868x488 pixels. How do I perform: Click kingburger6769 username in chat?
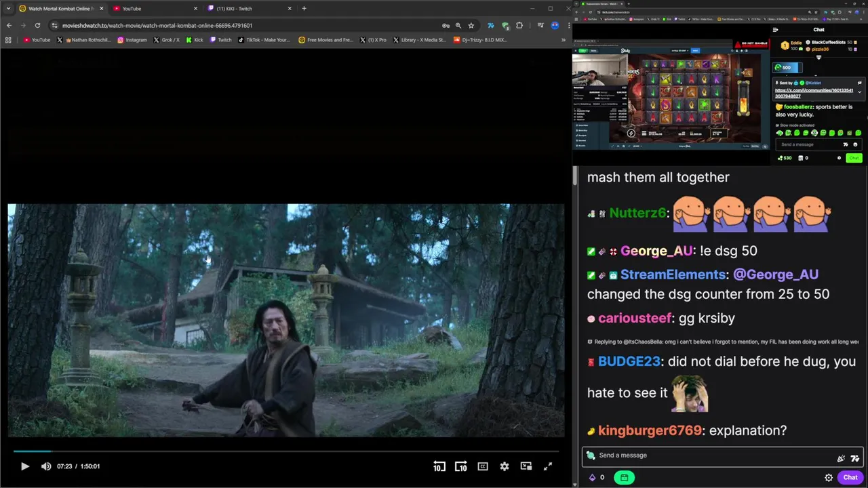(x=650, y=430)
